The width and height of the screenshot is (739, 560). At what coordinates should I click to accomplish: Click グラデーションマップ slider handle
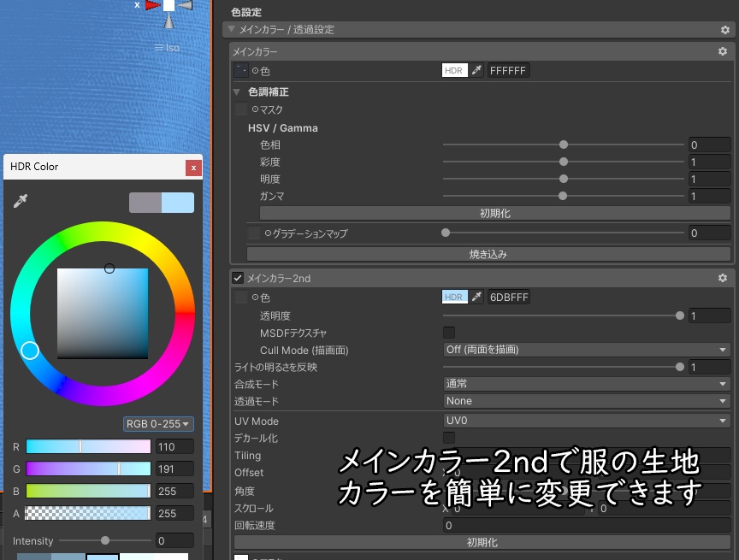[x=446, y=233]
